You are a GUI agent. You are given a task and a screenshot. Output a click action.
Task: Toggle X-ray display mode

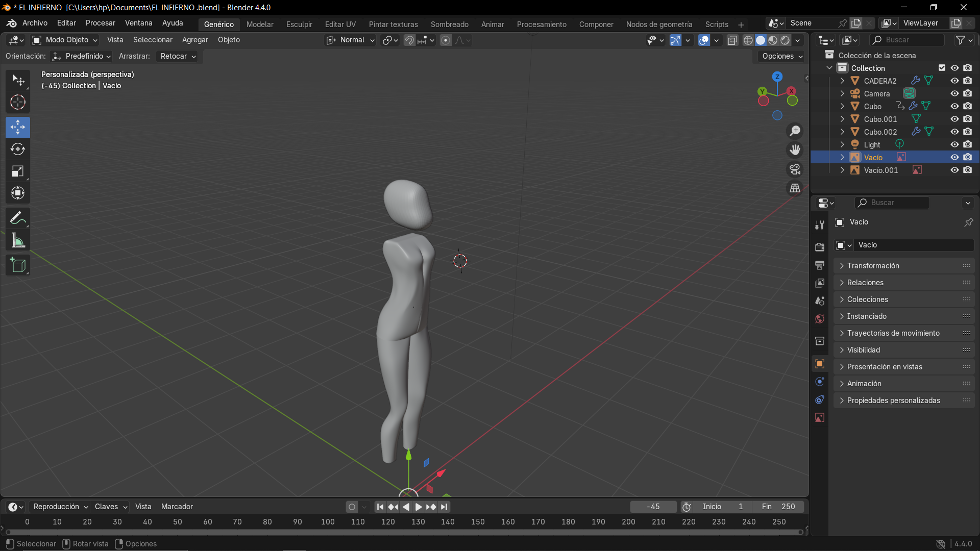(732, 40)
